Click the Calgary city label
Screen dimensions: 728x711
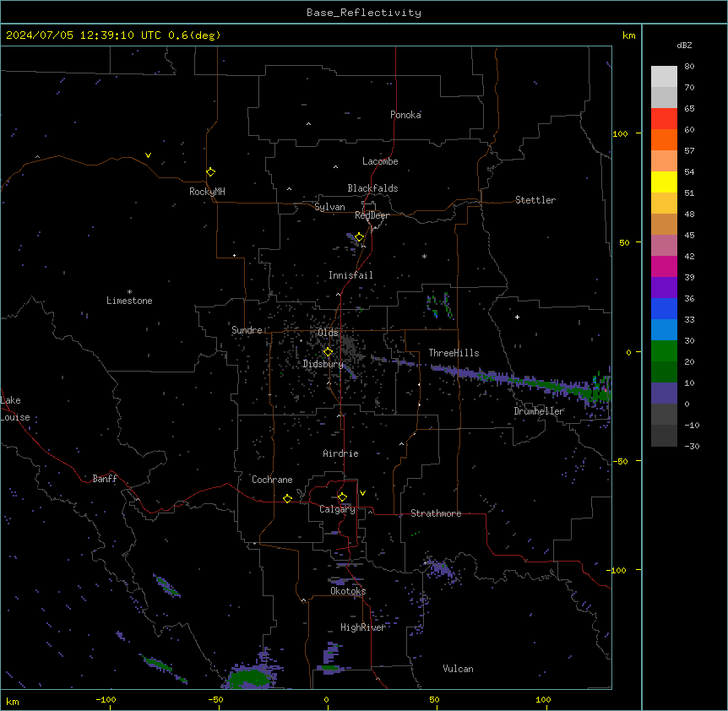pyautogui.click(x=337, y=509)
